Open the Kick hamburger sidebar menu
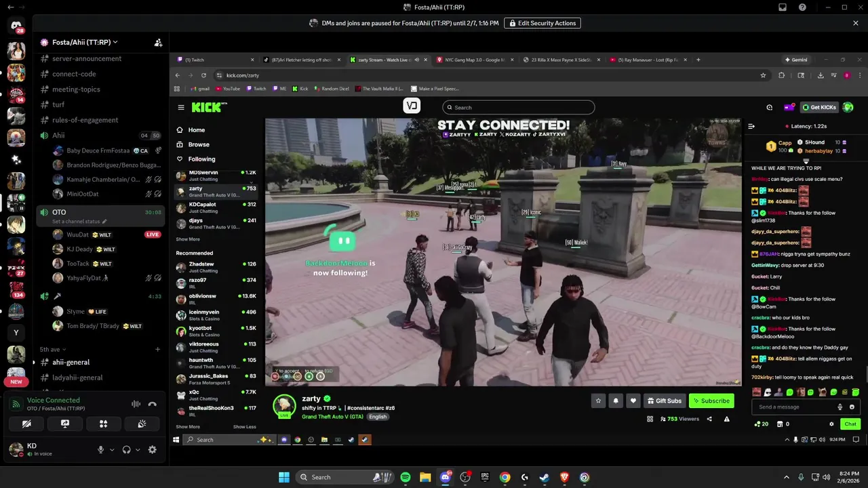 (181, 107)
